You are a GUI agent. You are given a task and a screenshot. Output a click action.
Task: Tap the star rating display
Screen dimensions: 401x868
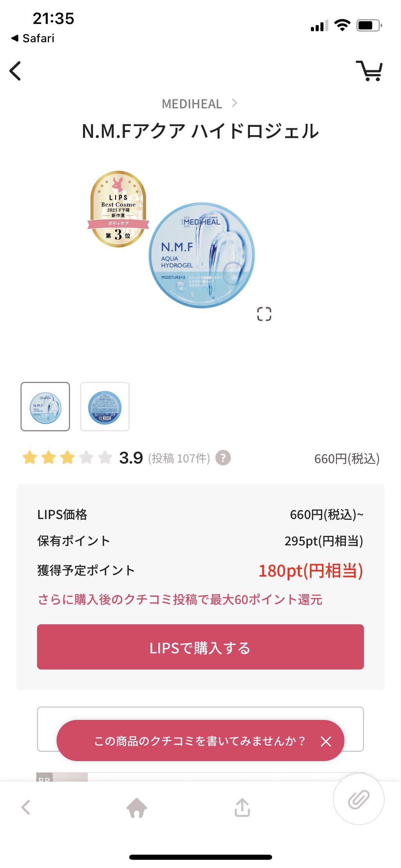[x=67, y=458]
